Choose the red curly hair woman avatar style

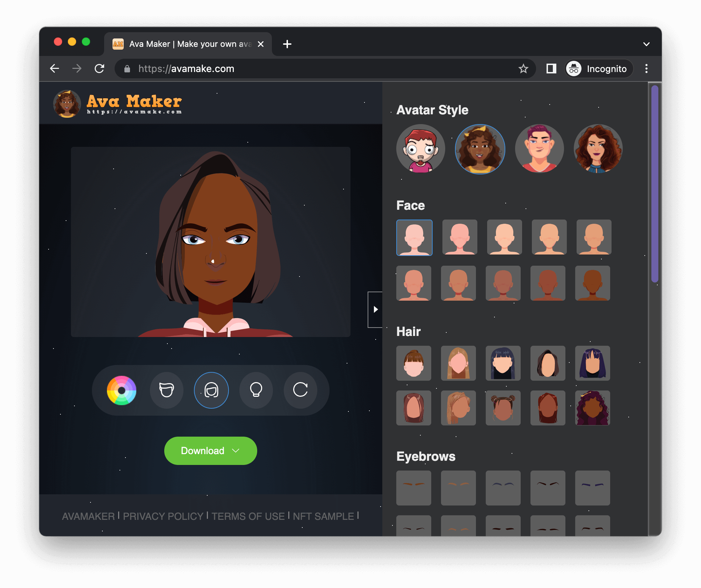pos(598,149)
